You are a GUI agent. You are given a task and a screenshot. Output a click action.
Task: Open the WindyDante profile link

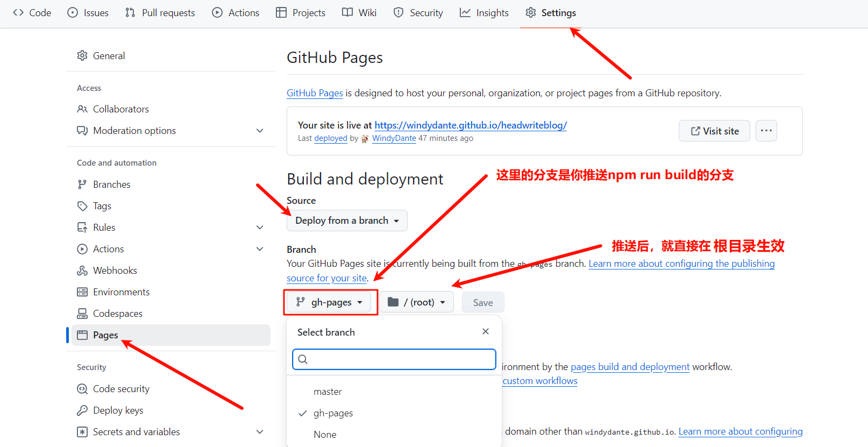coord(394,138)
